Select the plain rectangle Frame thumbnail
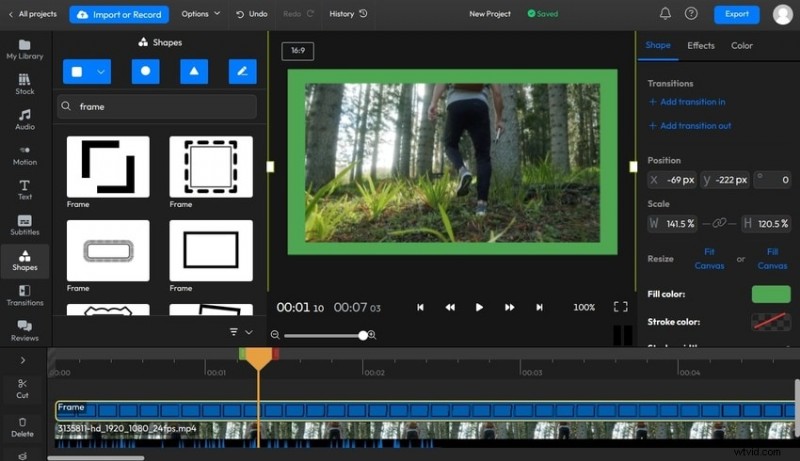The width and height of the screenshot is (800, 461). click(x=211, y=250)
